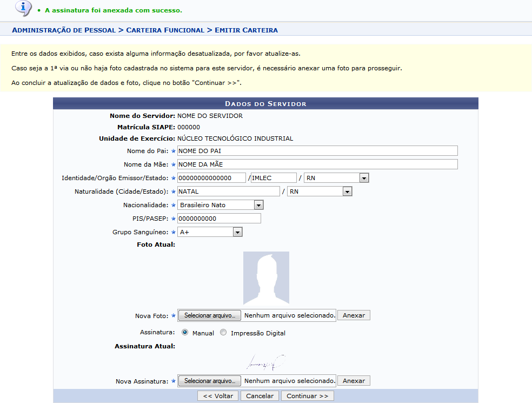Image resolution: width=532 pixels, height=403 pixels.
Task: Open the Nacionalidade dropdown
Action: [220, 205]
